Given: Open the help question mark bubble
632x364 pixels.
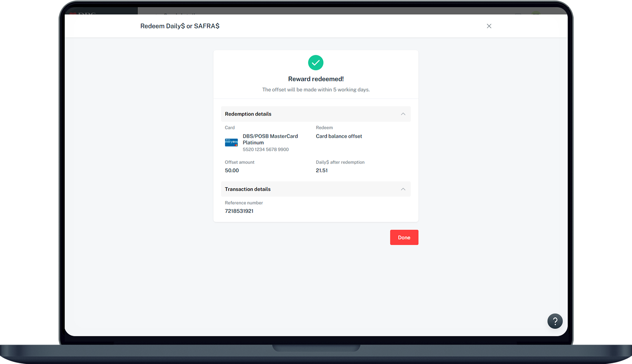Looking at the screenshot, I should coord(555,321).
